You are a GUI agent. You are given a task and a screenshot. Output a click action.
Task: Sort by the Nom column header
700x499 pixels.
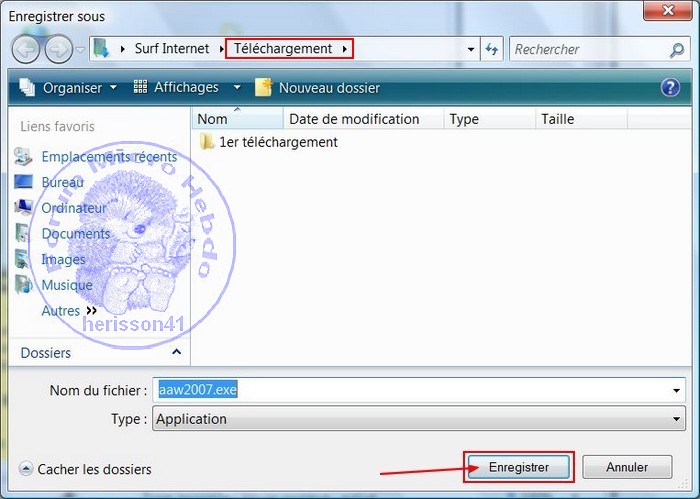coord(238,119)
